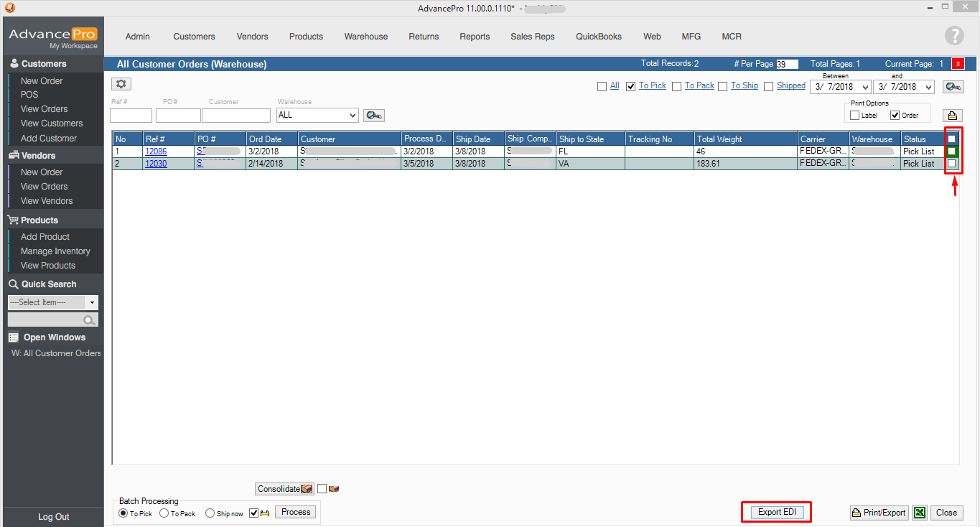
Task: Open the Warehouse menu
Action: coord(365,36)
